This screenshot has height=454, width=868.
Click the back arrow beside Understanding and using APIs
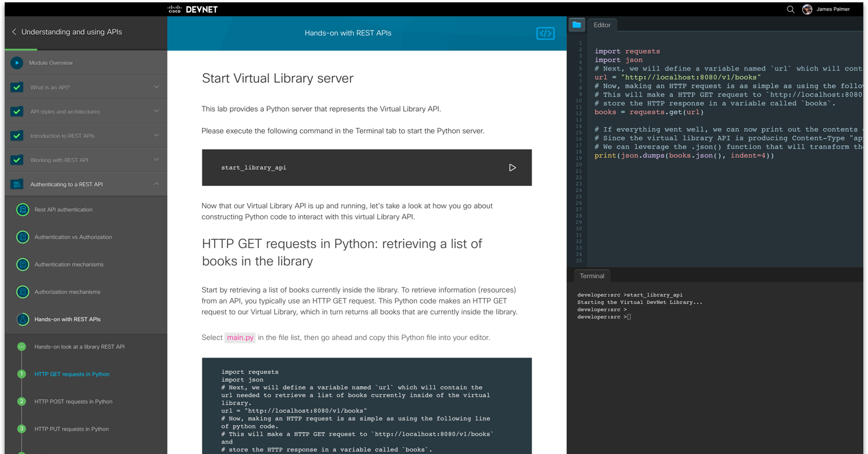14,32
